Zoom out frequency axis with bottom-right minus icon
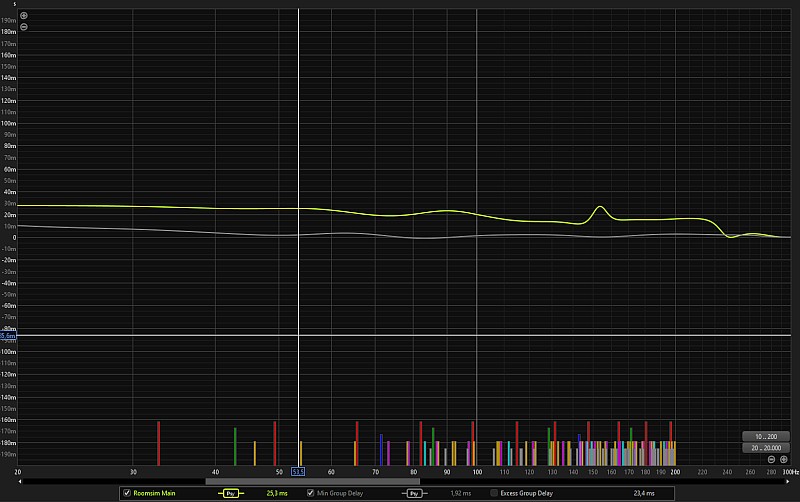This screenshot has width=800, height=502. [x=771, y=459]
